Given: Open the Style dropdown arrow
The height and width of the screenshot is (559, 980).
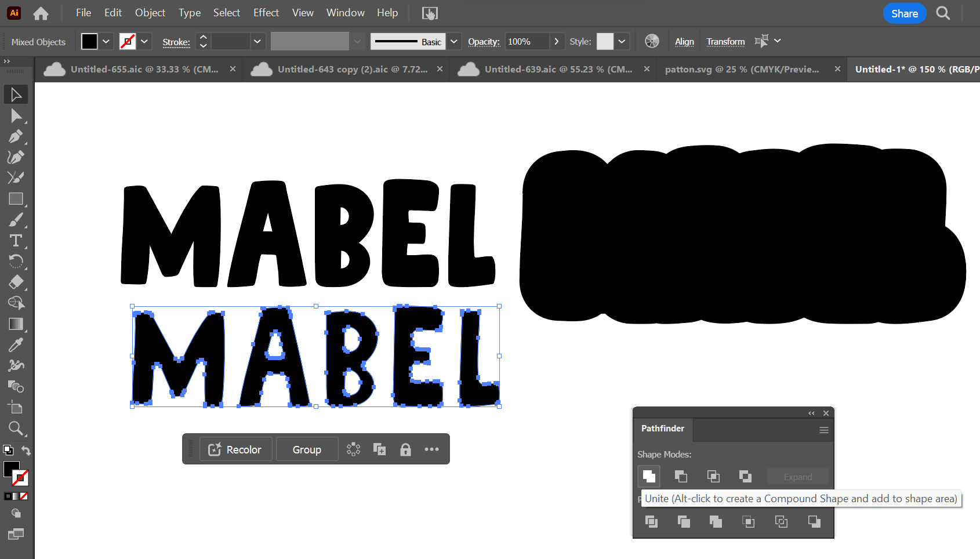Looking at the screenshot, I should coord(622,42).
